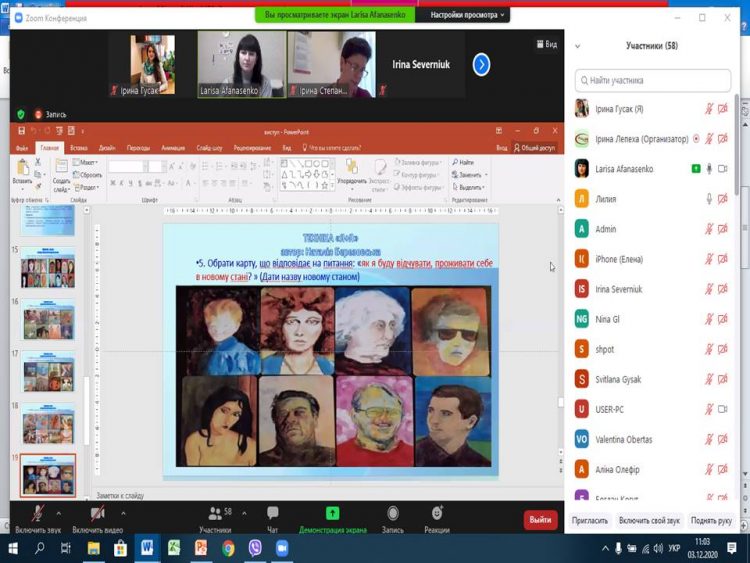Switch to Рецензирование ribbon tab

pyautogui.click(x=252, y=148)
